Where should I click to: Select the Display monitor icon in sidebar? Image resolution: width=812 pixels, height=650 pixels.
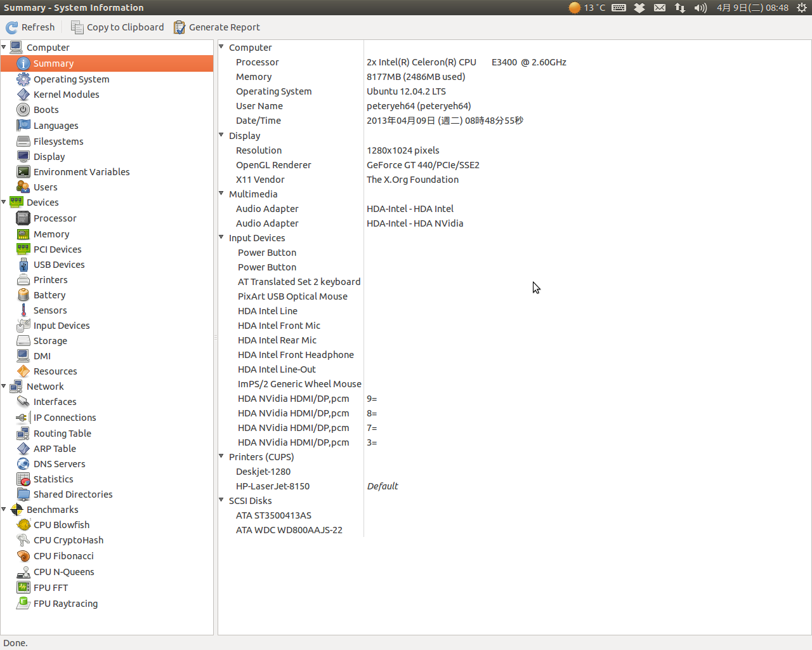(x=23, y=157)
